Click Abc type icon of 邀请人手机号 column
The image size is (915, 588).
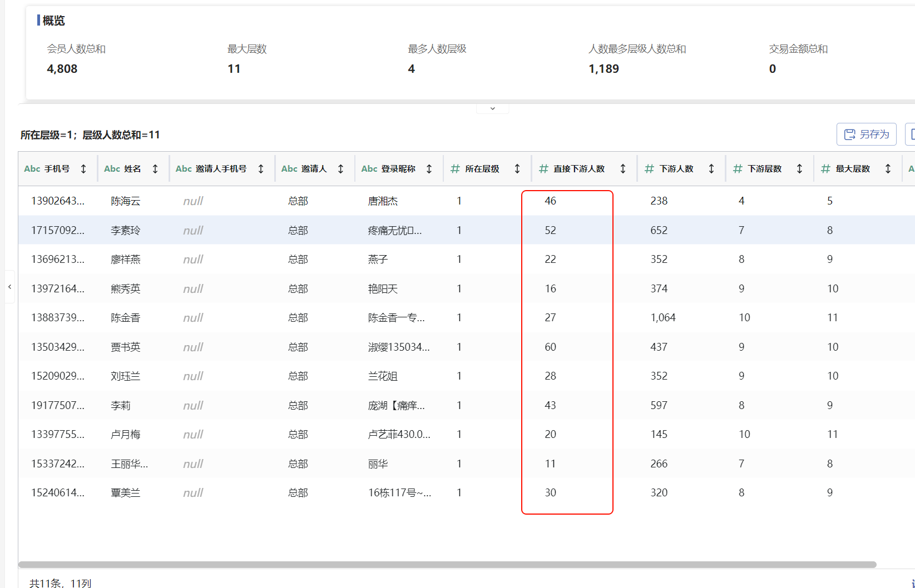coord(184,168)
